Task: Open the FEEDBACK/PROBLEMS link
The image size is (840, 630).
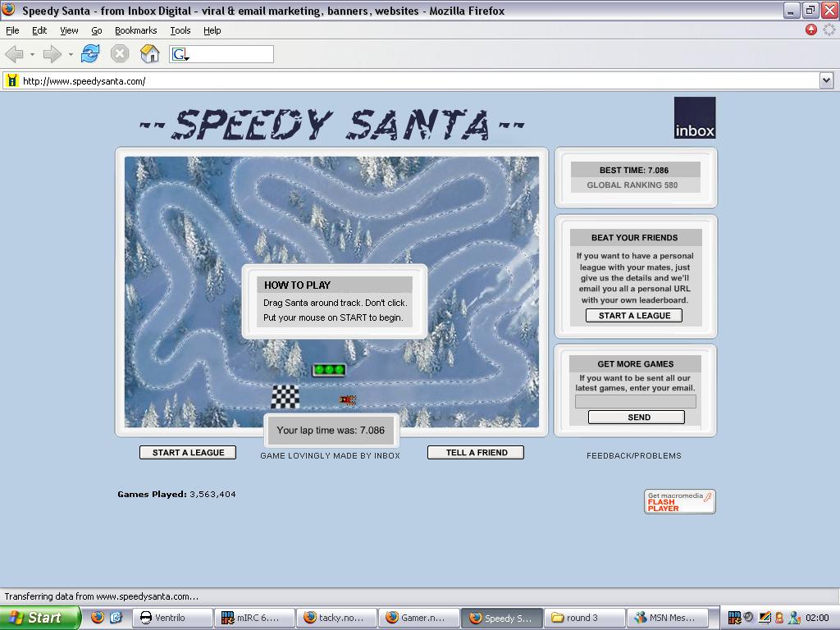Action: tap(634, 455)
